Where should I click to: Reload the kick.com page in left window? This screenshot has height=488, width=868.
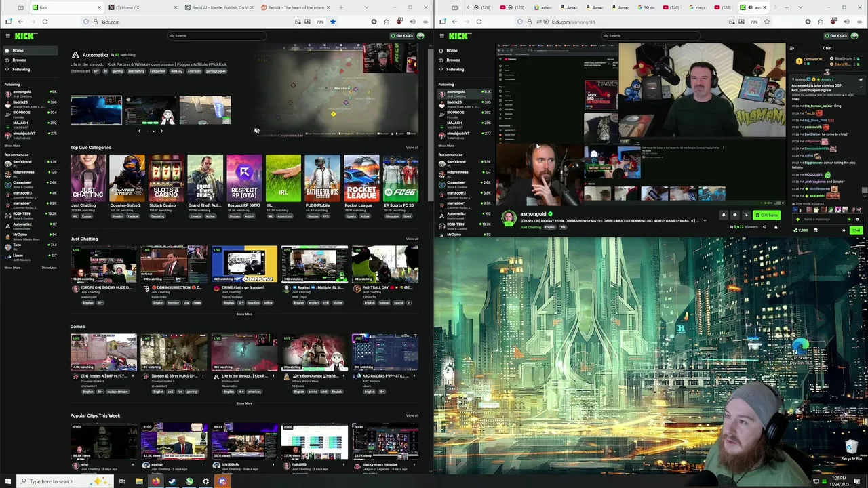click(45, 22)
